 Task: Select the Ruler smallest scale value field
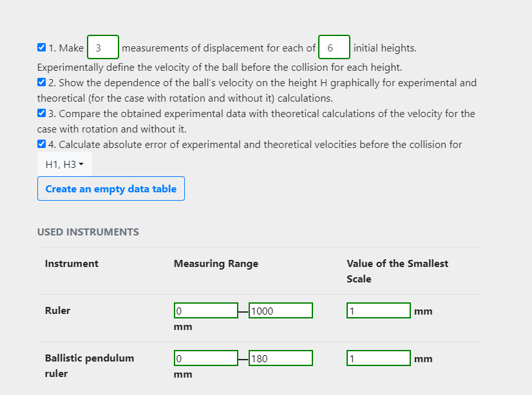pyautogui.click(x=378, y=310)
